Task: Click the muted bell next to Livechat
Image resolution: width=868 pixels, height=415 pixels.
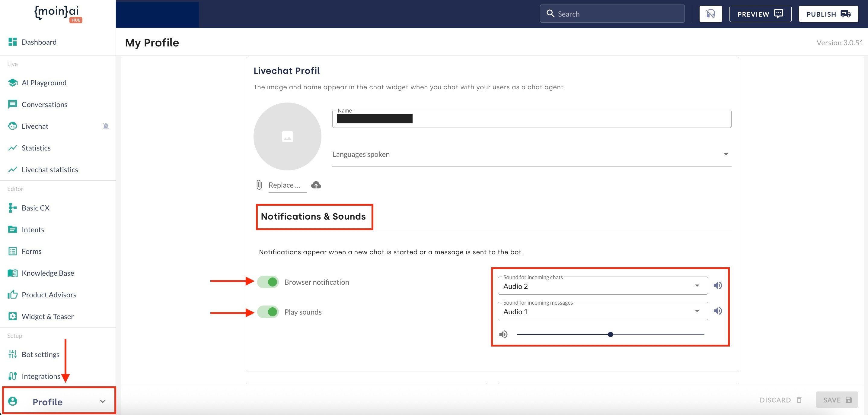Action: 106,126
